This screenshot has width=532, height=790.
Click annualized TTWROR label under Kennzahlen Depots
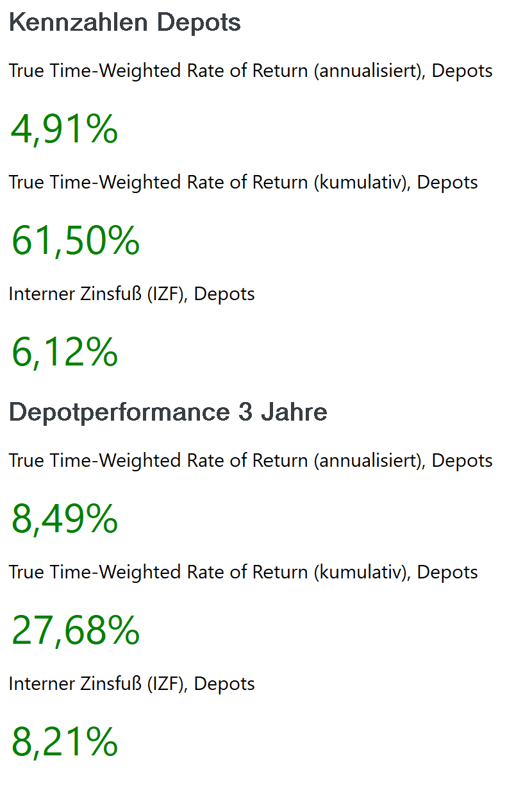(251, 71)
